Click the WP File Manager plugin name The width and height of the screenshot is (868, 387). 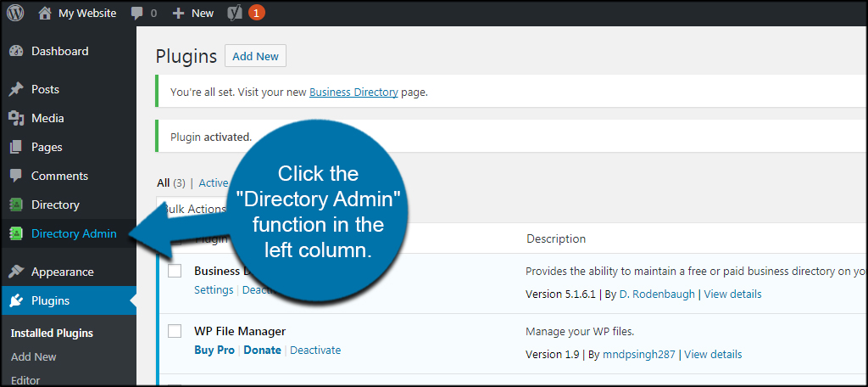click(x=240, y=332)
